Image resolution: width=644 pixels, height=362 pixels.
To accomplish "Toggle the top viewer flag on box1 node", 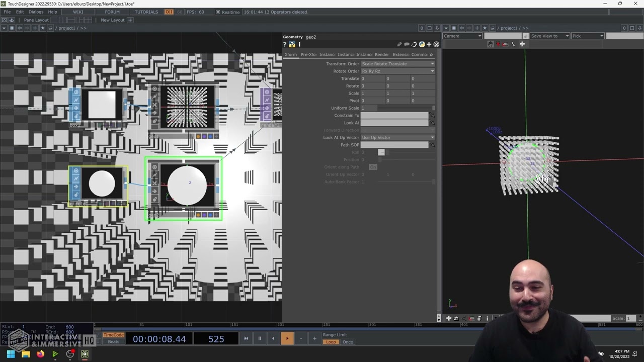I will [x=76, y=92].
